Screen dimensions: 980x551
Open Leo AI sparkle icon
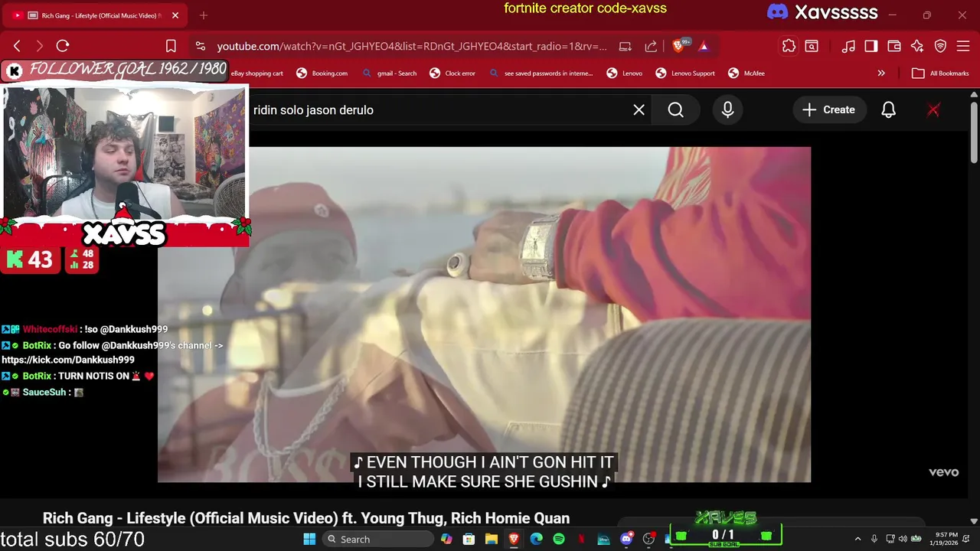(917, 46)
